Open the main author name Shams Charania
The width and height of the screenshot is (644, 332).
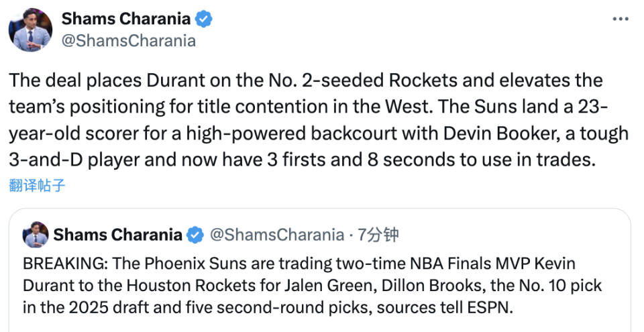(125, 19)
